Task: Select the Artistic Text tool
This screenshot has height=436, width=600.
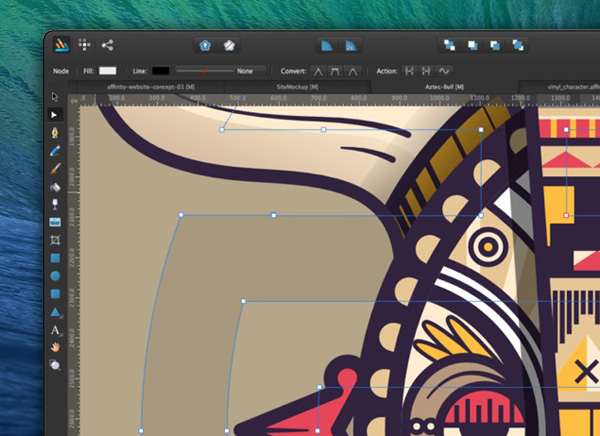Action: pyautogui.click(x=55, y=330)
